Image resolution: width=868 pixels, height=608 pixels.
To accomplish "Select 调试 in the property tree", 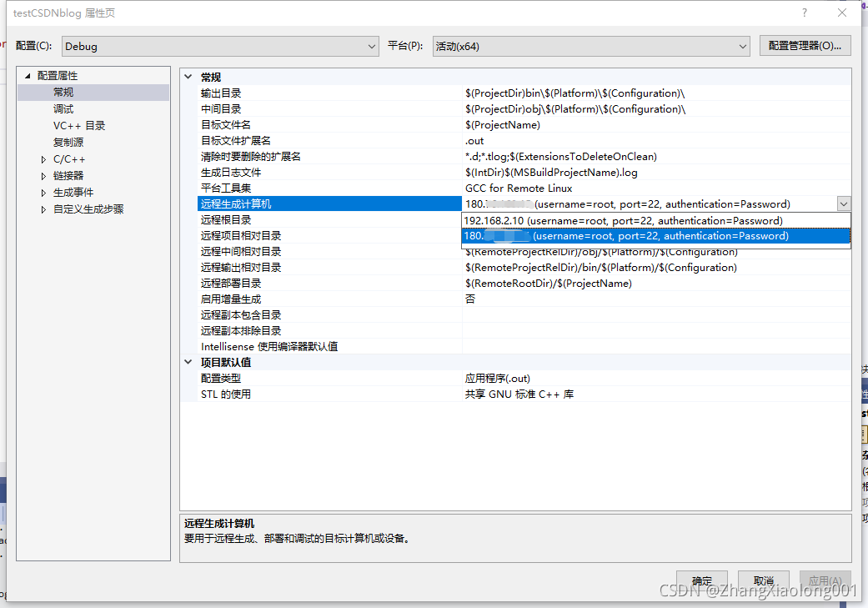I will [x=63, y=109].
